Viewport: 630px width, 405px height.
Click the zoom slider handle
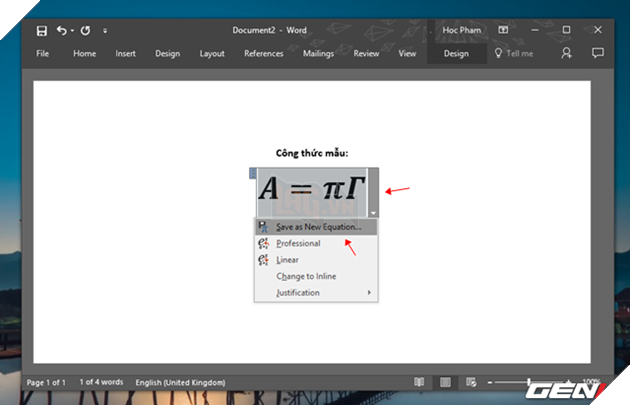coord(529,382)
